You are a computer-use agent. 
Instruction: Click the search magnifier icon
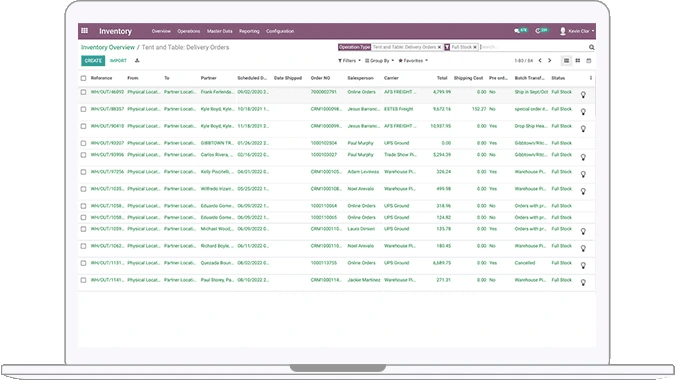tap(591, 47)
